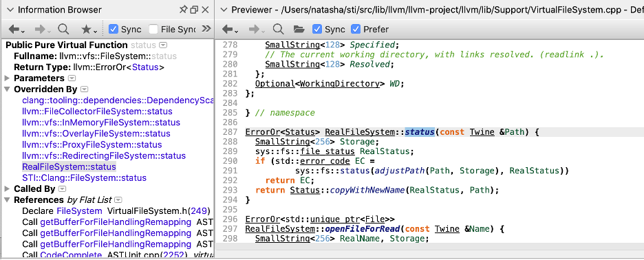This screenshot has width=644, height=260.
Task: Open the Parameters options dropdown
Action: point(72,78)
